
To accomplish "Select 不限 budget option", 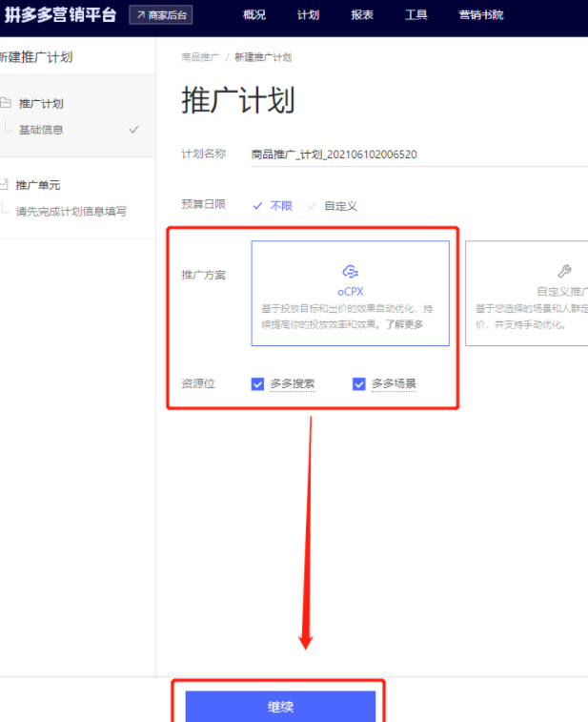I will pos(273,206).
